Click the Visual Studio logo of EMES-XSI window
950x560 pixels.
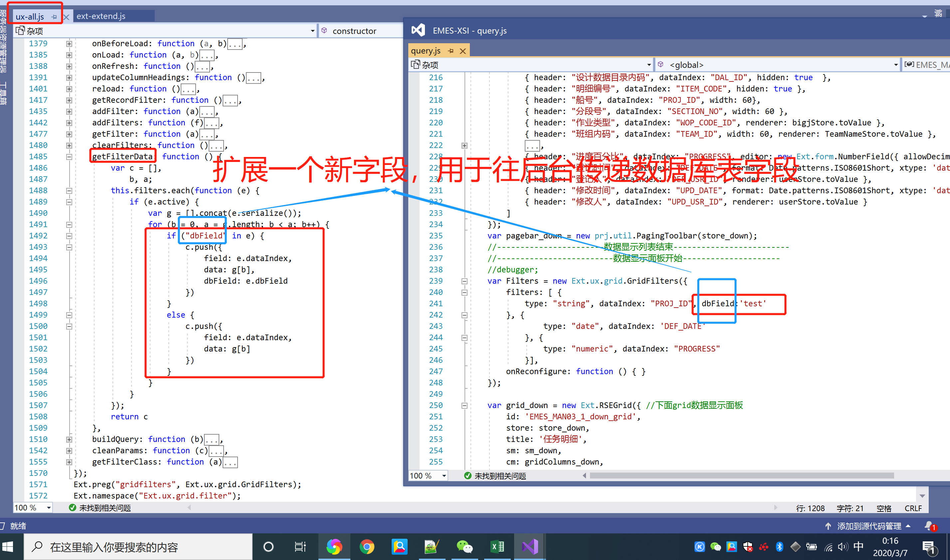pos(418,30)
